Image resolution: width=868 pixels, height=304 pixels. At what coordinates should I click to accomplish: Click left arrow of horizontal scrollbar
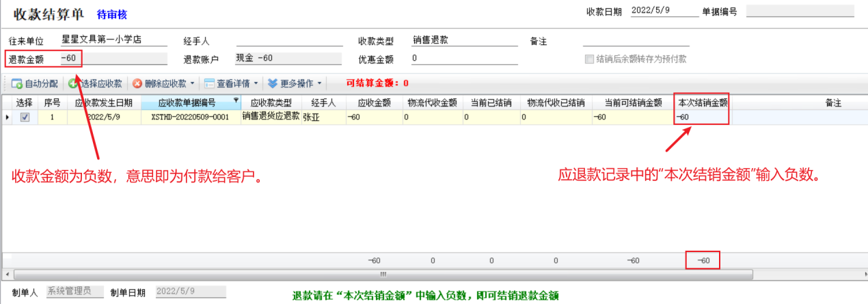click(7, 275)
